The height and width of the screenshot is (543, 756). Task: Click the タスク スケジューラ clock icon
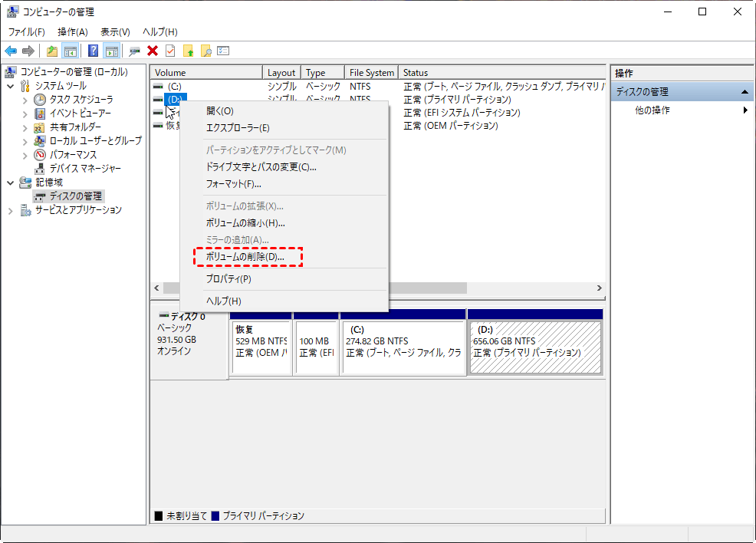[x=40, y=100]
